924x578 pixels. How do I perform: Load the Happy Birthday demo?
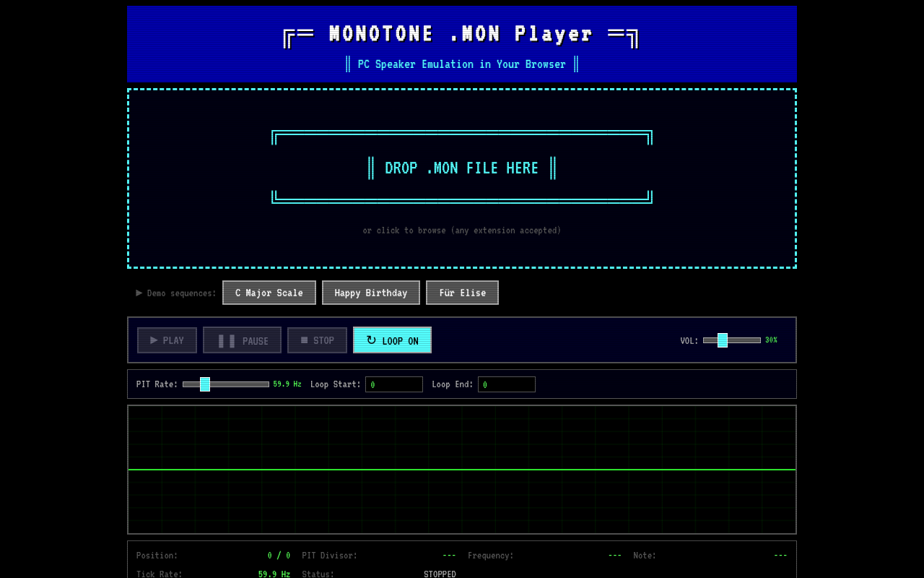click(x=370, y=293)
